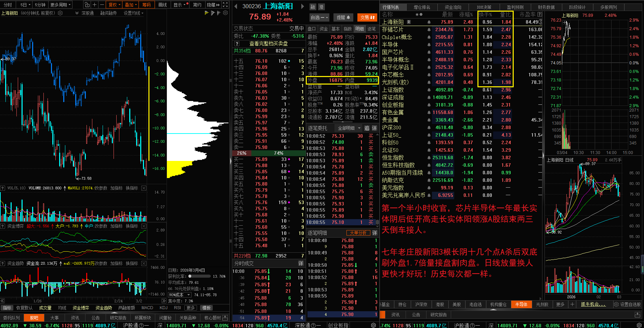Viewport: 644px width, 328px height.
Task: Click the 融 margin badge
Action: click(313, 7)
